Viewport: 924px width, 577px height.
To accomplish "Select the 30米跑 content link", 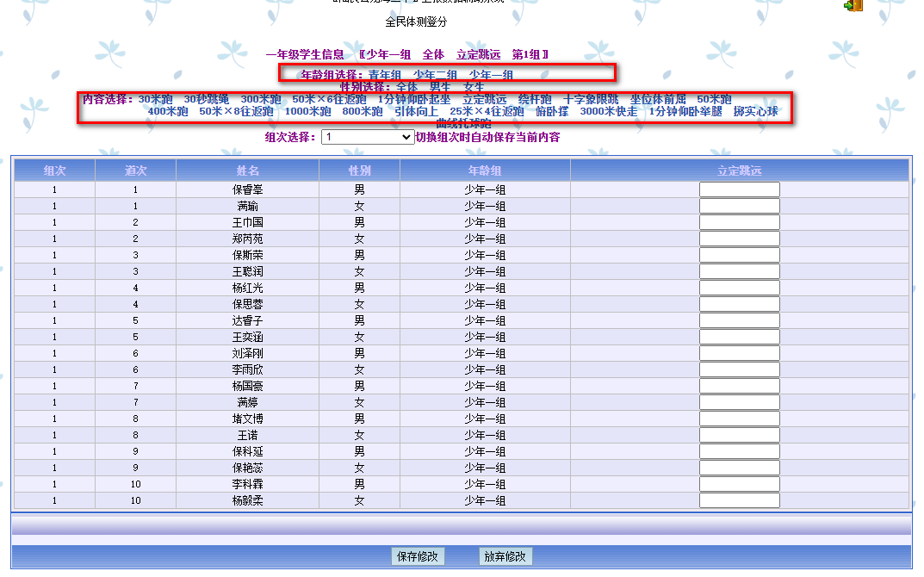I will (x=155, y=99).
